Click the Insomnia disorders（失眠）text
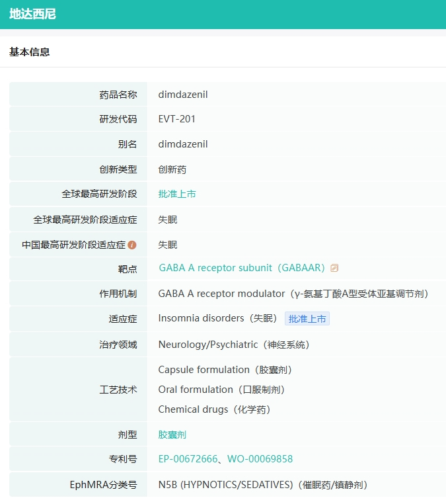This screenshot has width=446, height=504. pos(217,318)
